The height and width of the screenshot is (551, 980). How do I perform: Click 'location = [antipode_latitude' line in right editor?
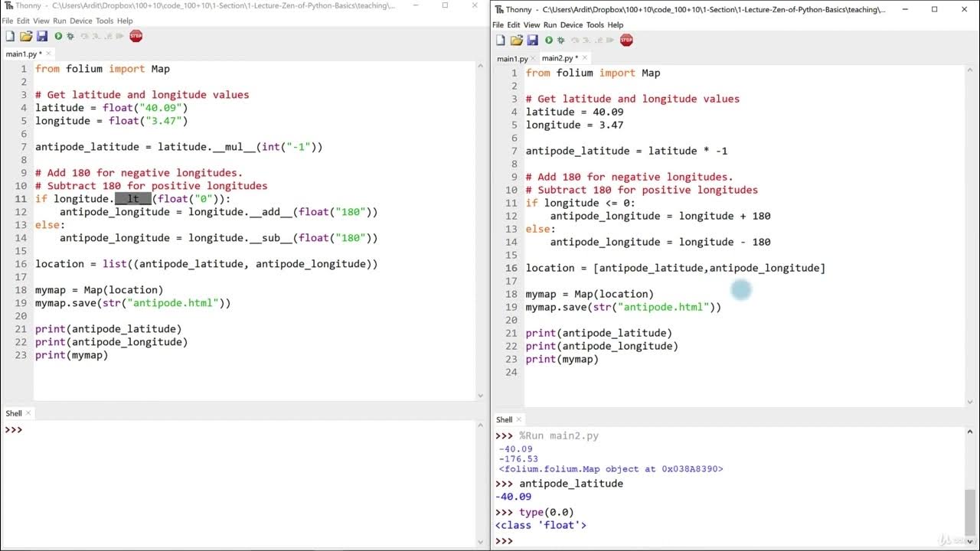(x=676, y=268)
